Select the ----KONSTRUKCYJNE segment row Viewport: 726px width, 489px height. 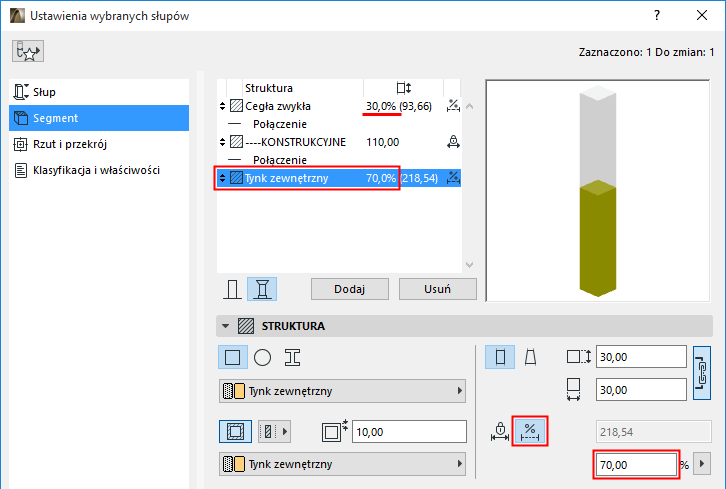click(x=338, y=142)
